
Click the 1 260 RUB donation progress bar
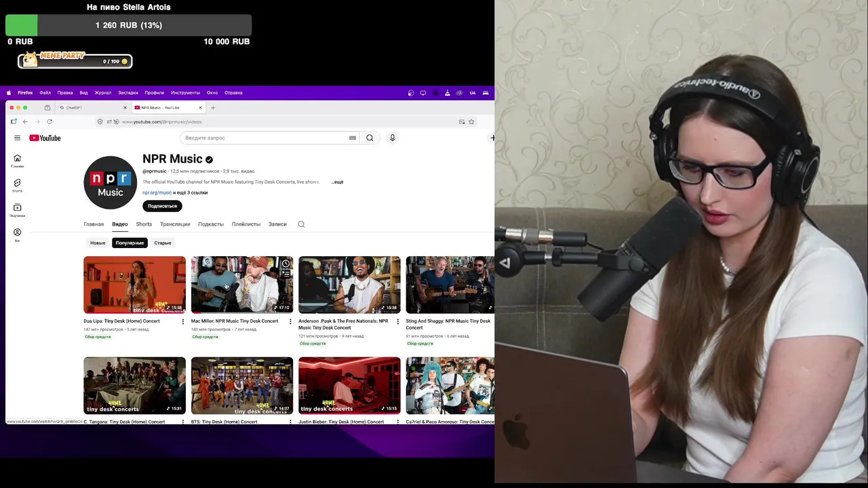point(128,25)
